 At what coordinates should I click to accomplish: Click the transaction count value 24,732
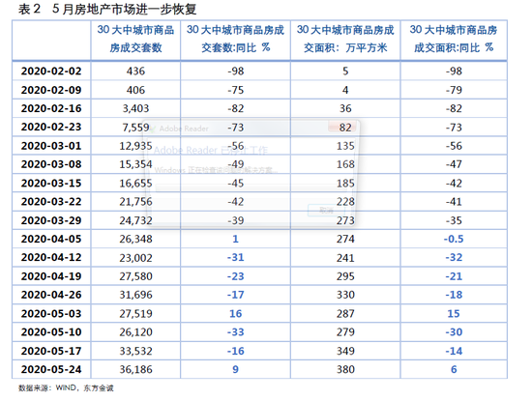pyautogui.click(x=135, y=220)
